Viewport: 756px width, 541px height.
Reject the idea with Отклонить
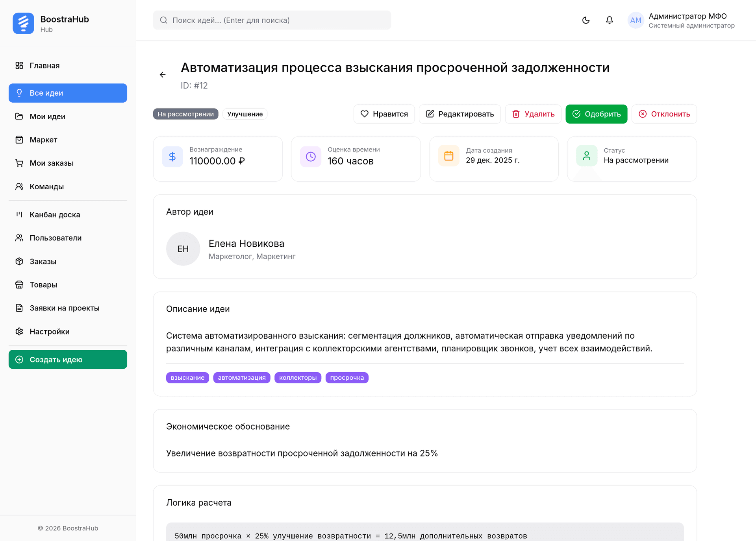[x=664, y=114]
